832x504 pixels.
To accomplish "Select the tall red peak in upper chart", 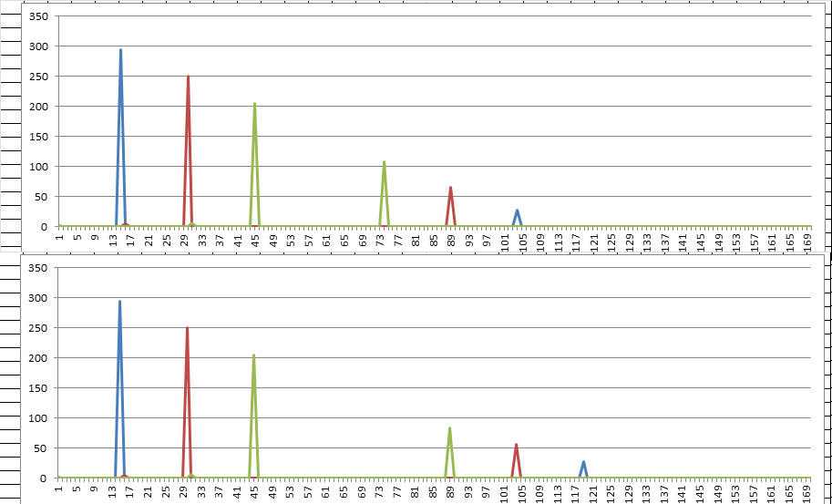I will [188, 151].
